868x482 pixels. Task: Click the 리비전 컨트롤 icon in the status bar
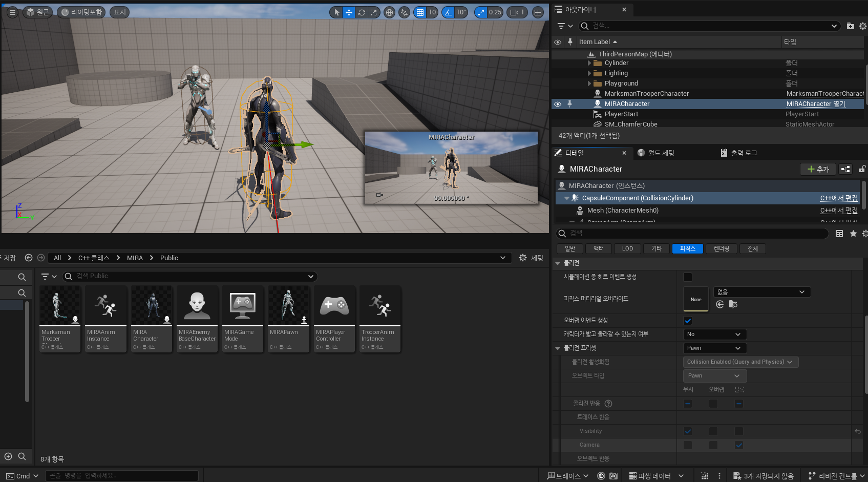(x=812, y=475)
